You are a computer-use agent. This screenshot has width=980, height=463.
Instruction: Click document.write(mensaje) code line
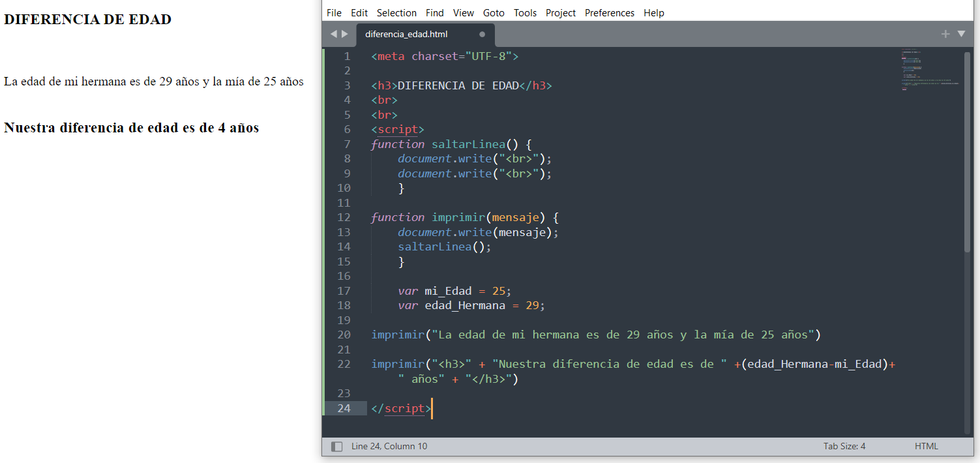[x=479, y=232]
